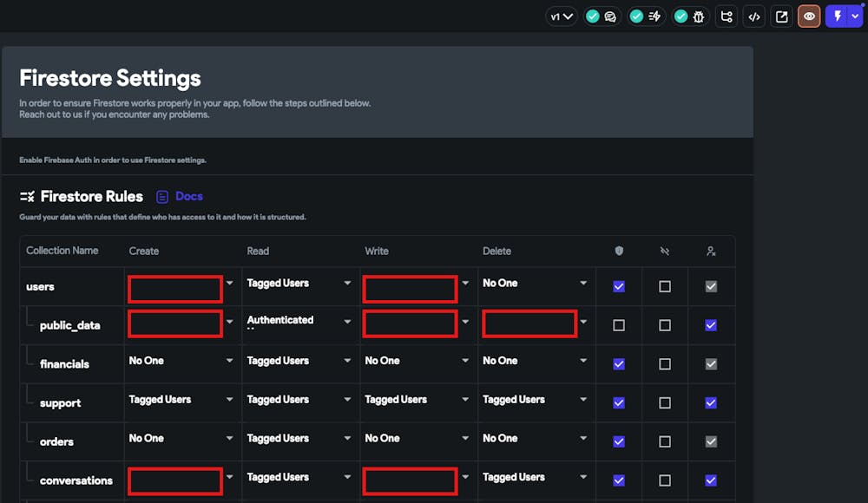Uncheck the shield column checkbox for orders
Screen dimensions: 868x503
pos(619,441)
